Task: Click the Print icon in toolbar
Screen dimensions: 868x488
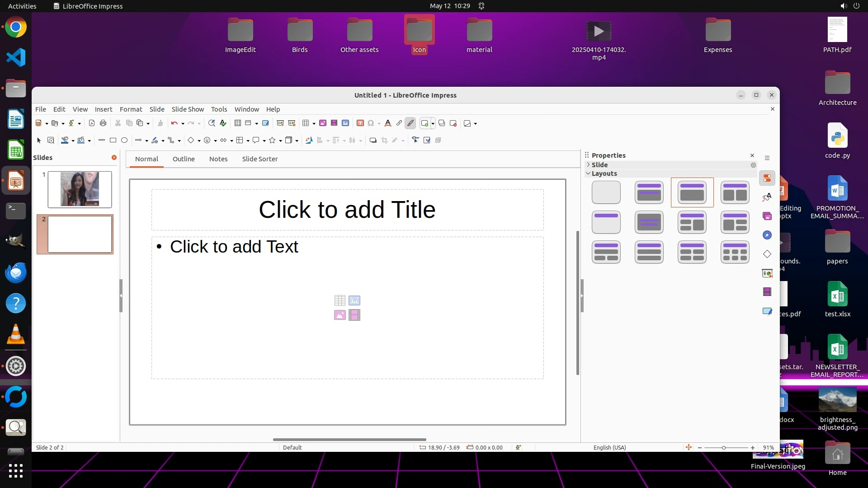Action: coord(103,123)
